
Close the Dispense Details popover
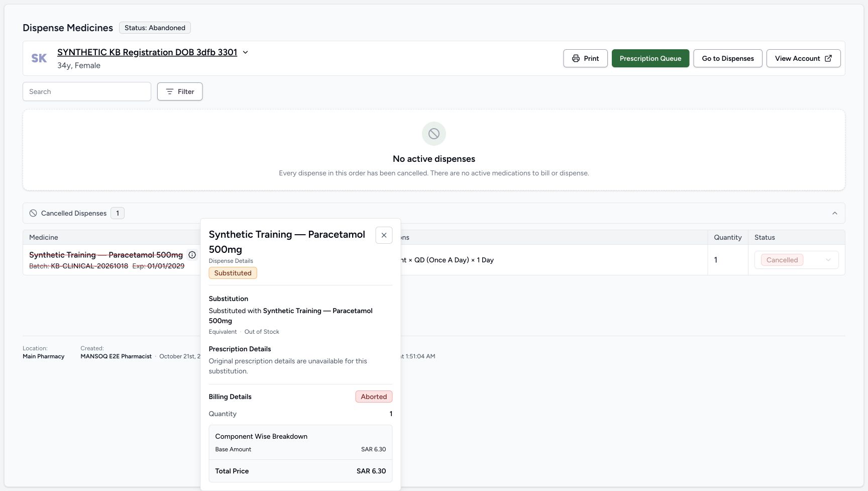point(384,235)
